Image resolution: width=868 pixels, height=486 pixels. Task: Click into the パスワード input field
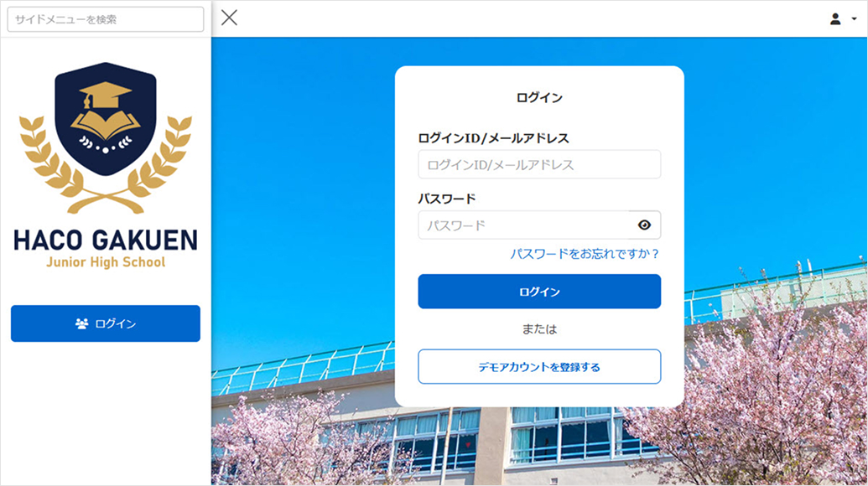[523, 225]
